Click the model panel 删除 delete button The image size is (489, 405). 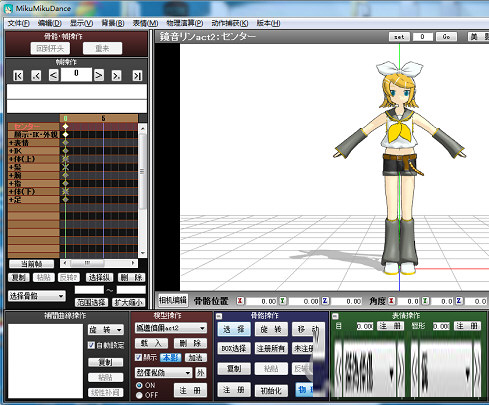pos(190,343)
